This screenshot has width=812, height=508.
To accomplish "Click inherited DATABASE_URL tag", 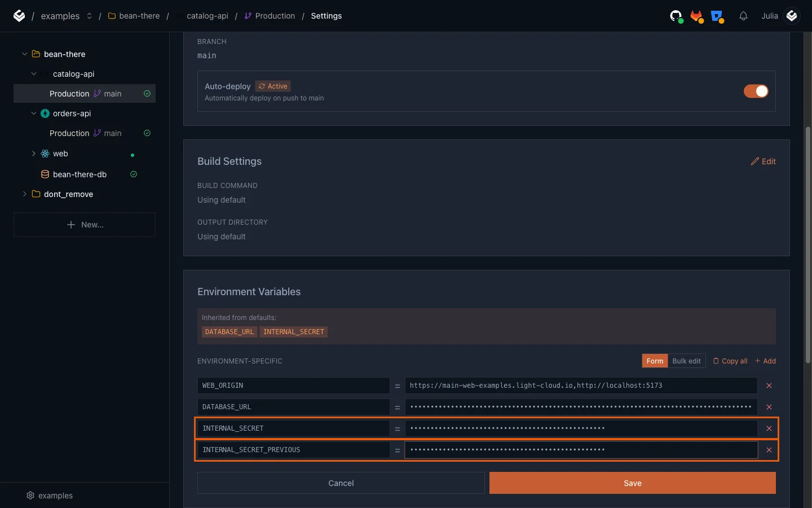I will click(x=230, y=332).
